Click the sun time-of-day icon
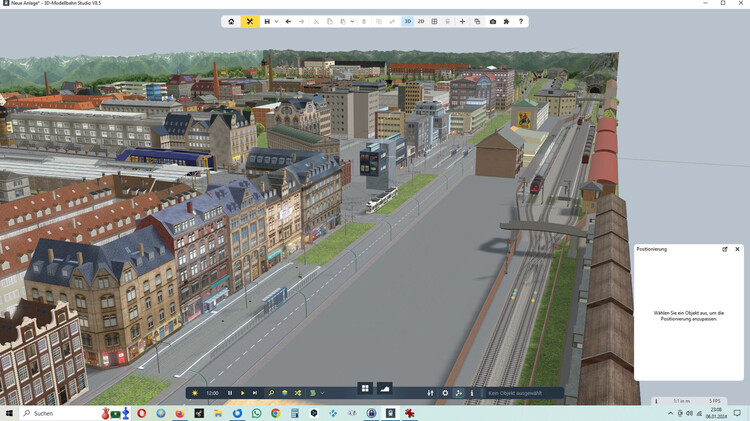This screenshot has height=421, width=750. (x=195, y=393)
